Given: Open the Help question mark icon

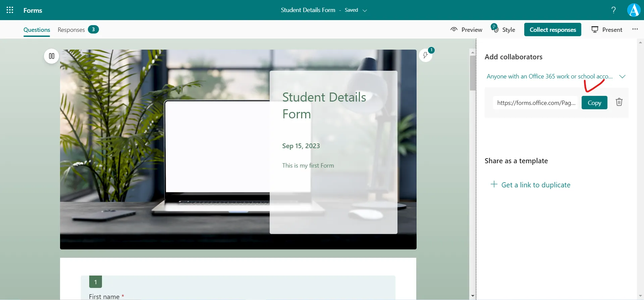Looking at the screenshot, I should pos(613,10).
